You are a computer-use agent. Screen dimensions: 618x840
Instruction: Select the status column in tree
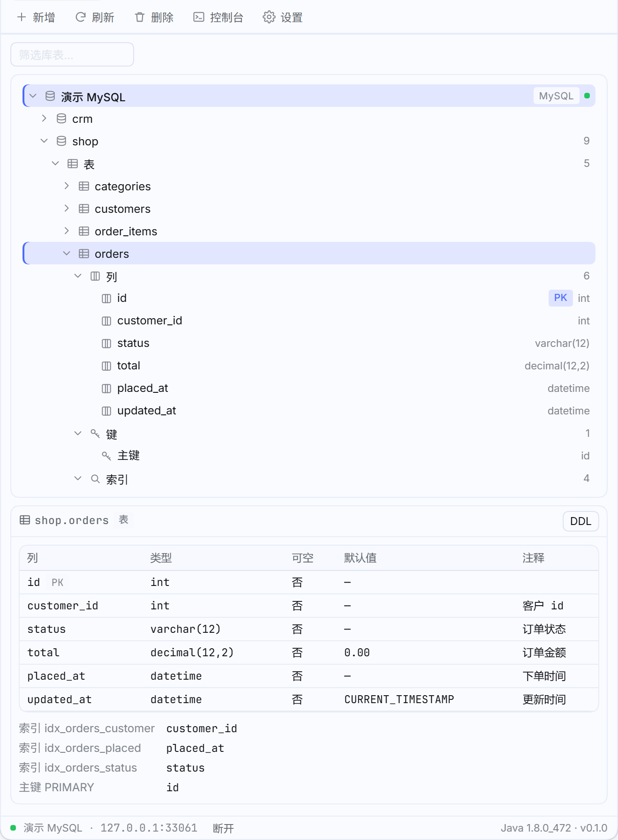[309, 343]
